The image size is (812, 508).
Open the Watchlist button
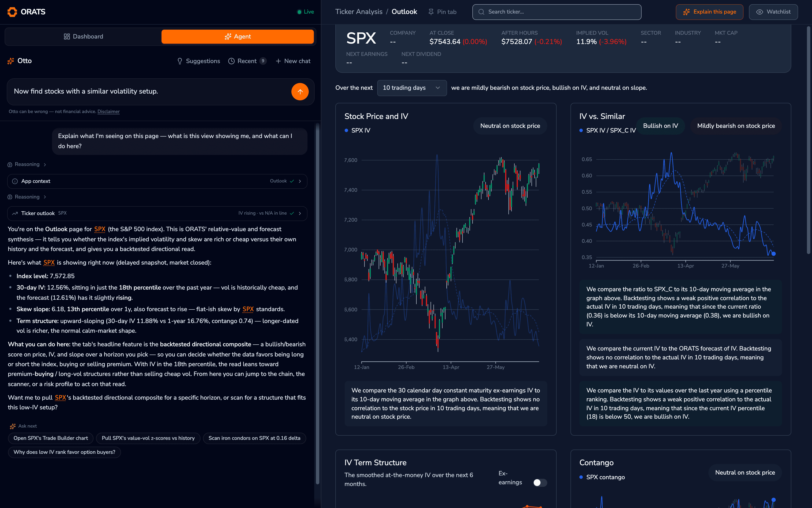[x=773, y=12]
